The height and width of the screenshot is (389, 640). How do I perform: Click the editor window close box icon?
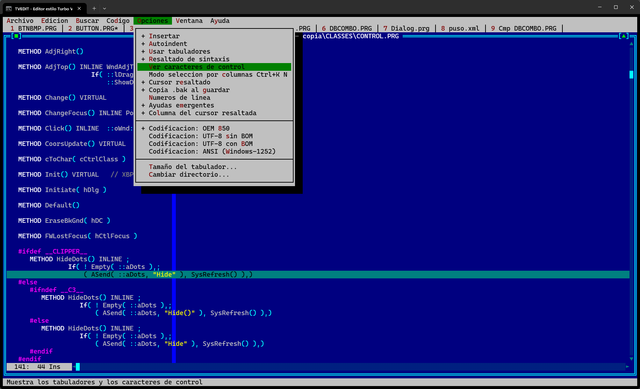pyautogui.click(x=16, y=36)
